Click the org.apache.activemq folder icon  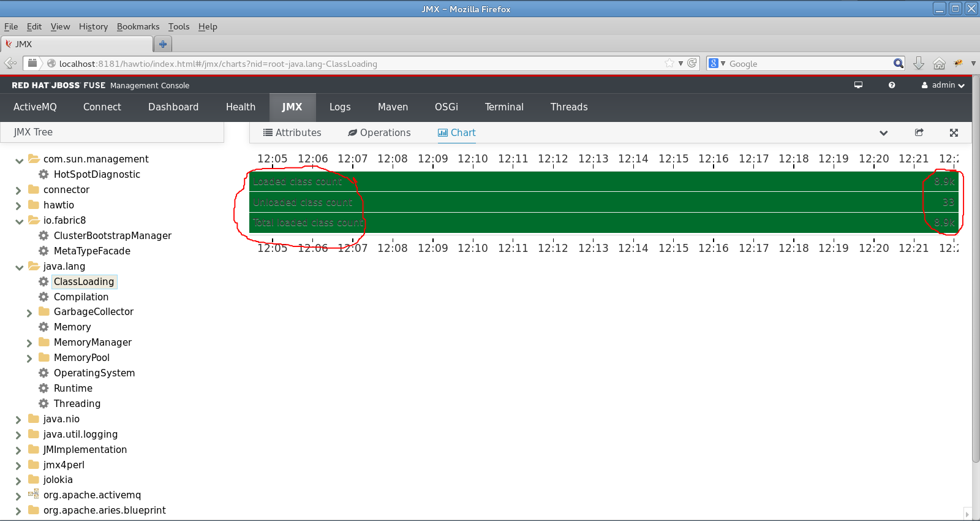pyautogui.click(x=34, y=494)
